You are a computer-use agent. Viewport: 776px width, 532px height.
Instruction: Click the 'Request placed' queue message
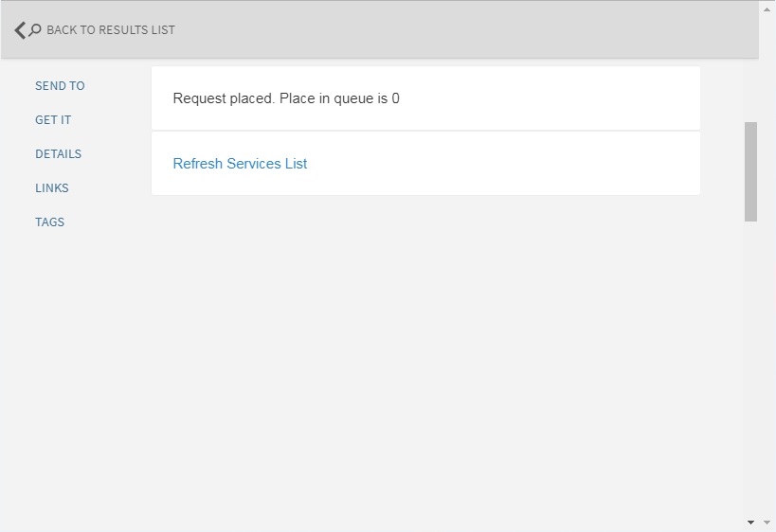pyautogui.click(x=286, y=98)
